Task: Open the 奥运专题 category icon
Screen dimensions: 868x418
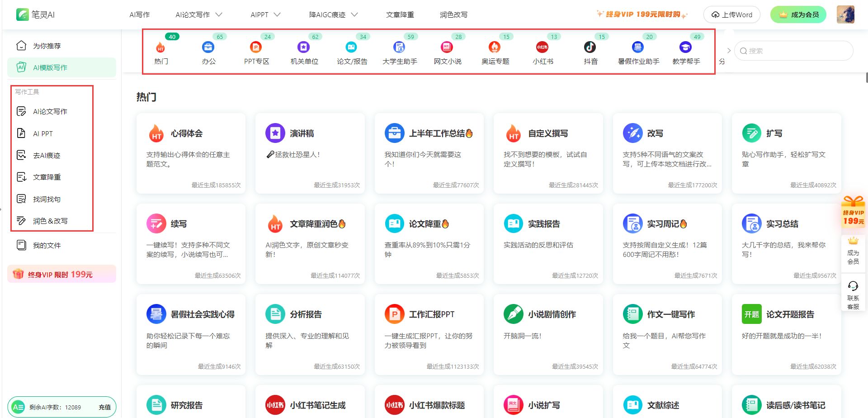Action: pyautogui.click(x=495, y=47)
